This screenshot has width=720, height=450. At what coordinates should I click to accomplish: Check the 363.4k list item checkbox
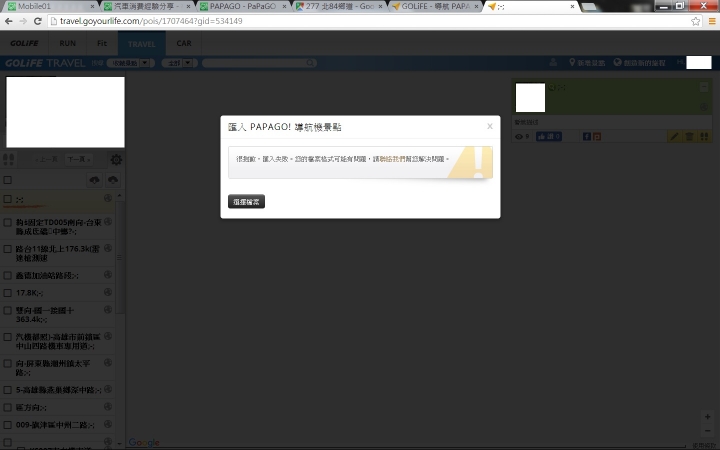tap(8, 311)
